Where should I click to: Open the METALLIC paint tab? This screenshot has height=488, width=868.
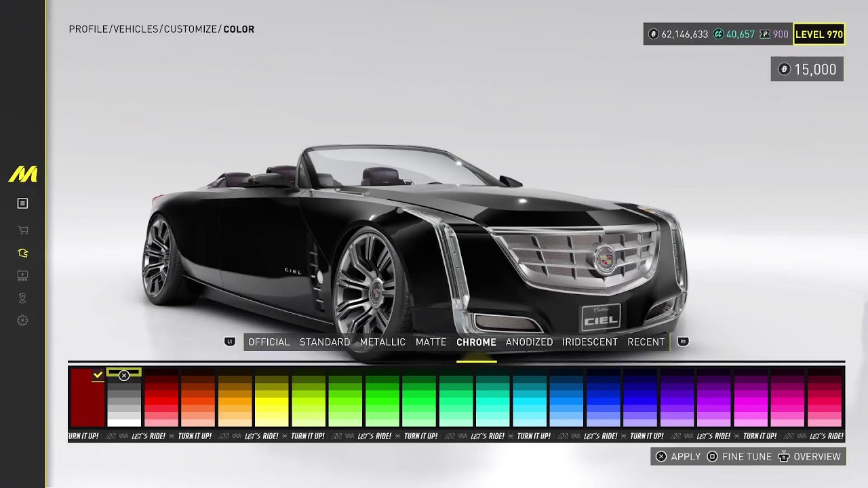[x=382, y=342]
